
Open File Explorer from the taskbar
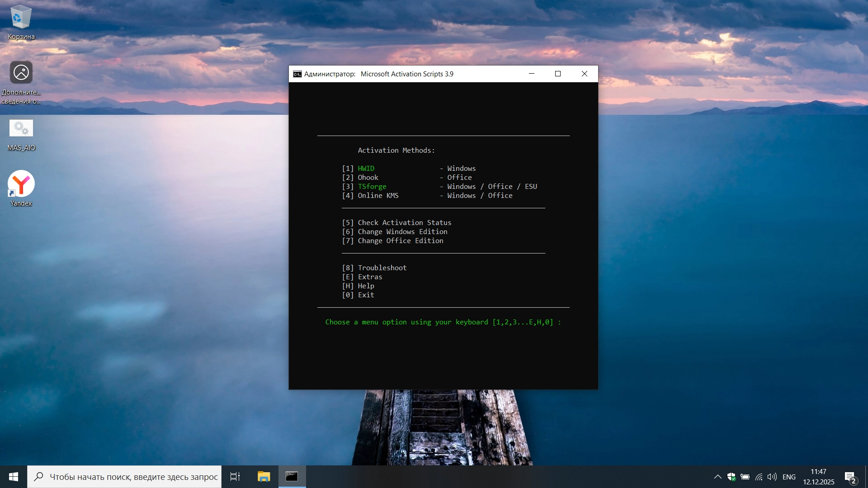click(x=264, y=477)
